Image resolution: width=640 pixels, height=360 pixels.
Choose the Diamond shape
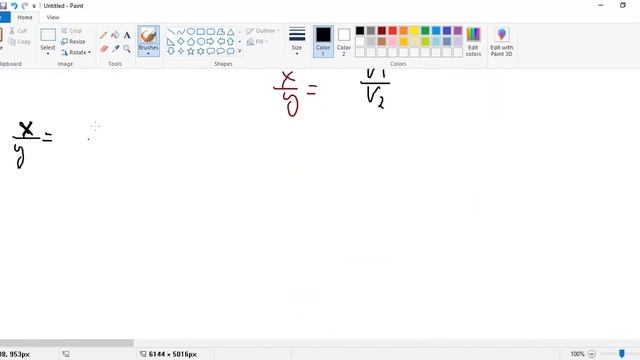[181, 42]
